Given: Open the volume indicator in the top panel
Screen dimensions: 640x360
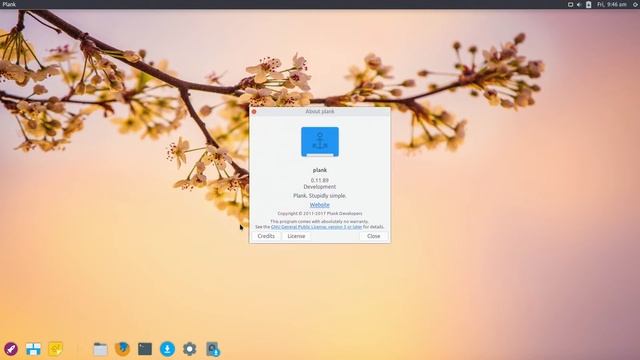Looking at the screenshot, I should tap(579, 4).
